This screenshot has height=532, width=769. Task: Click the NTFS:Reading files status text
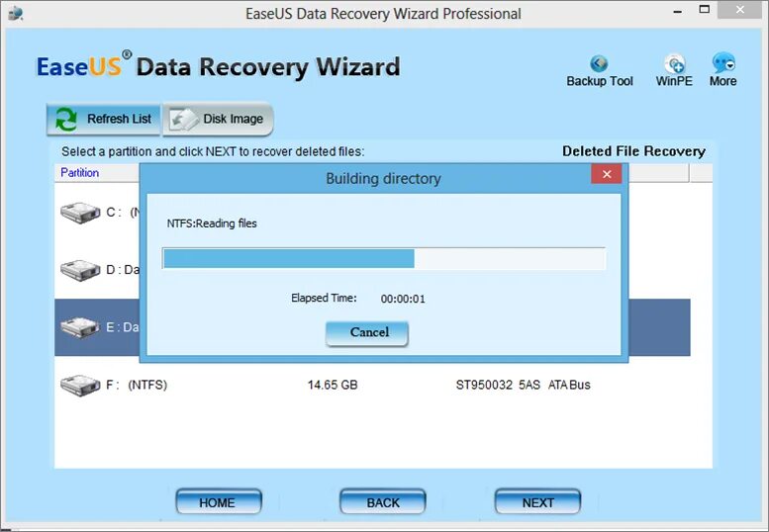212,223
